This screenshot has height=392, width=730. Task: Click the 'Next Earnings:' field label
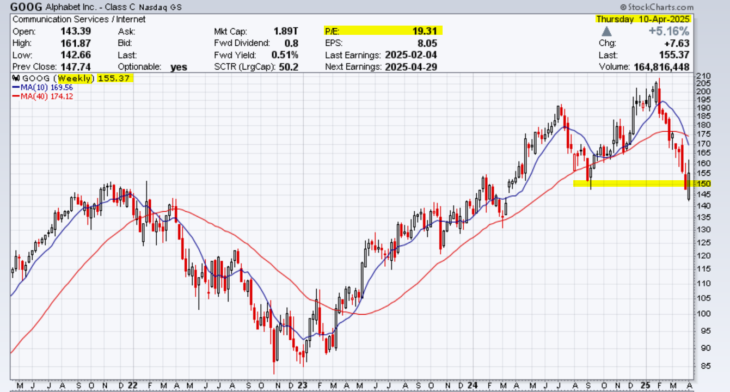[353, 67]
